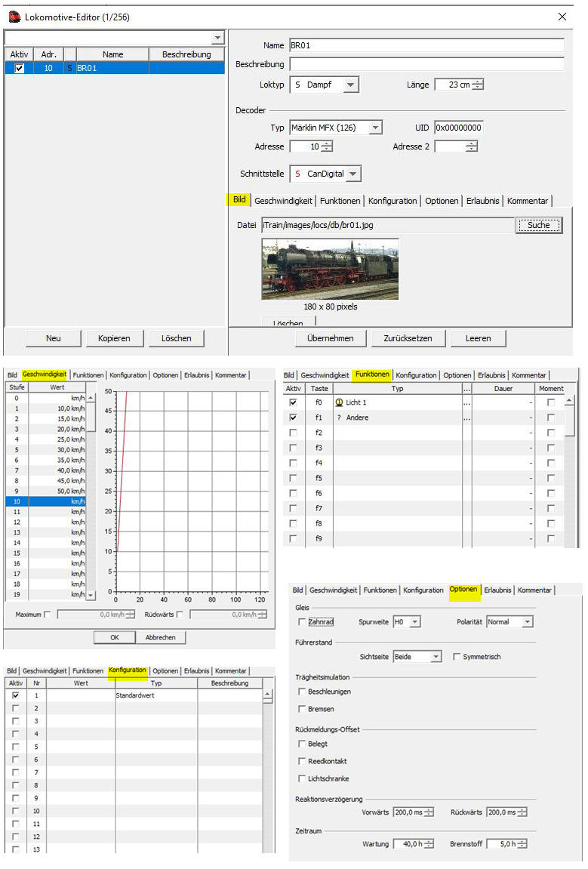Switch to the Erlaubnis tab
588x869 pixels.
pyautogui.click(x=482, y=201)
